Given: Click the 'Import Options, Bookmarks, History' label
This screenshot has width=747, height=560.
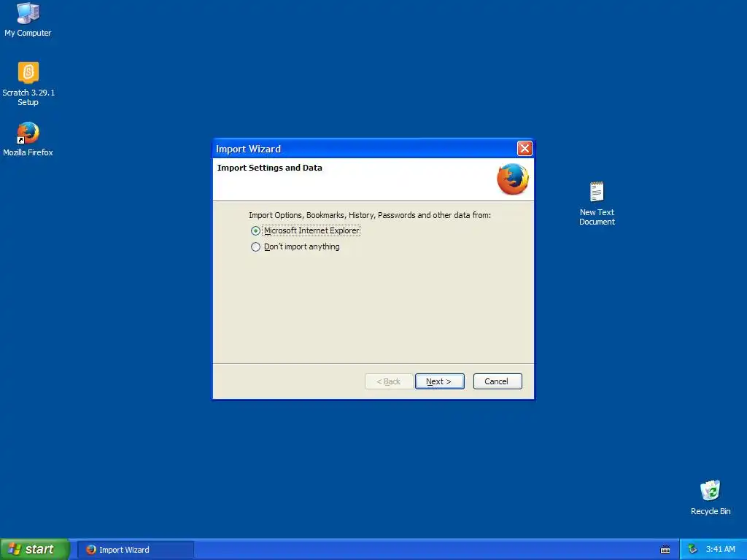Looking at the screenshot, I should 370,215.
